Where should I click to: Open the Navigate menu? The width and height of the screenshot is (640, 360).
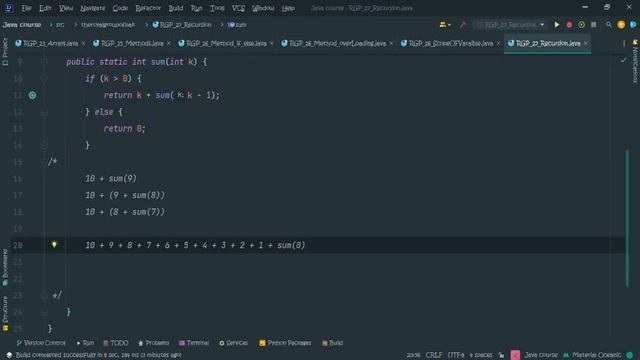click(x=93, y=8)
